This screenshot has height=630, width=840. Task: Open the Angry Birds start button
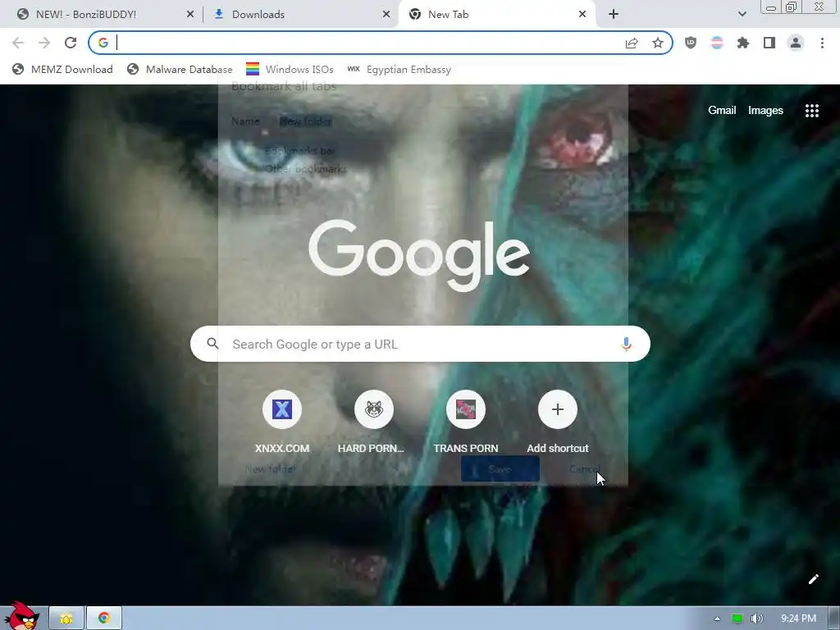tap(22, 615)
